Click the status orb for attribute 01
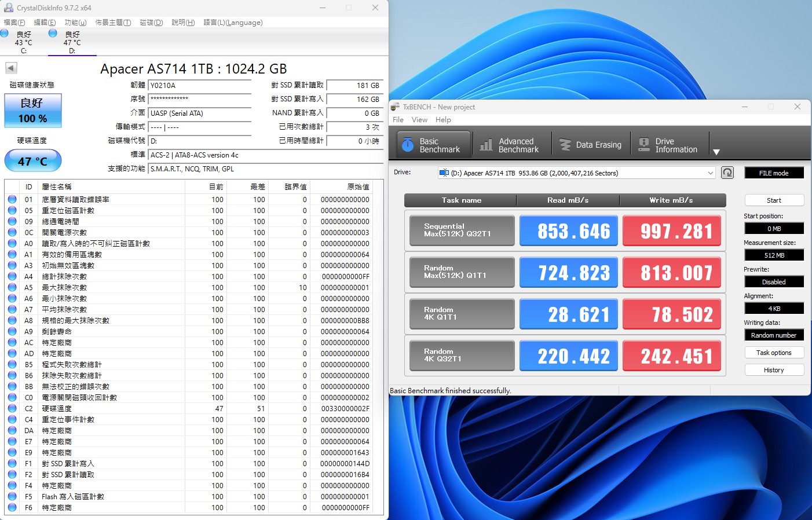812x520 pixels. coord(12,199)
